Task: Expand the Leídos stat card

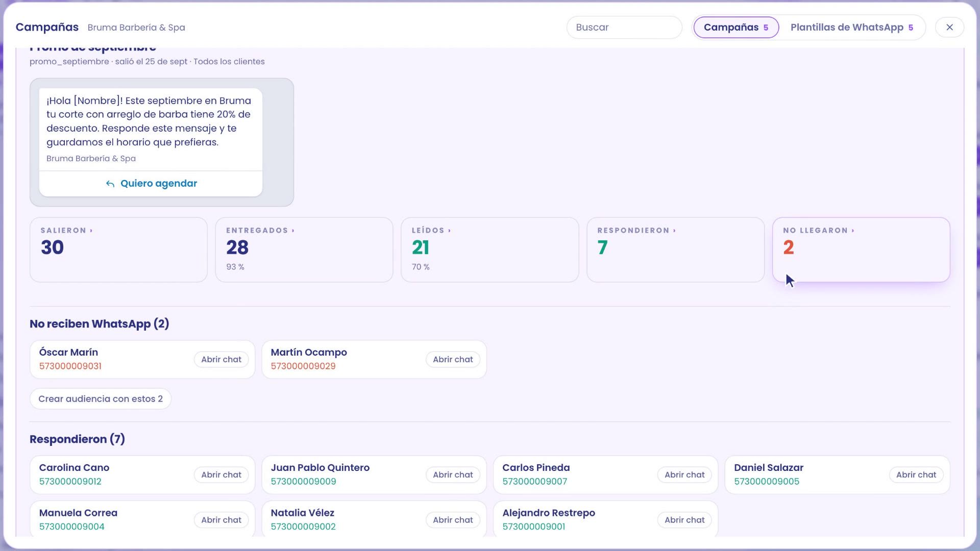Action: pos(490,249)
